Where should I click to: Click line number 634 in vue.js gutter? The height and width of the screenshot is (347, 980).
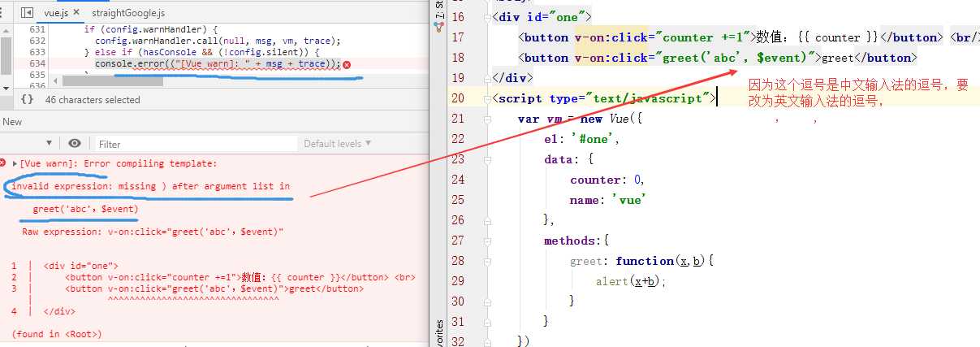[37, 63]
